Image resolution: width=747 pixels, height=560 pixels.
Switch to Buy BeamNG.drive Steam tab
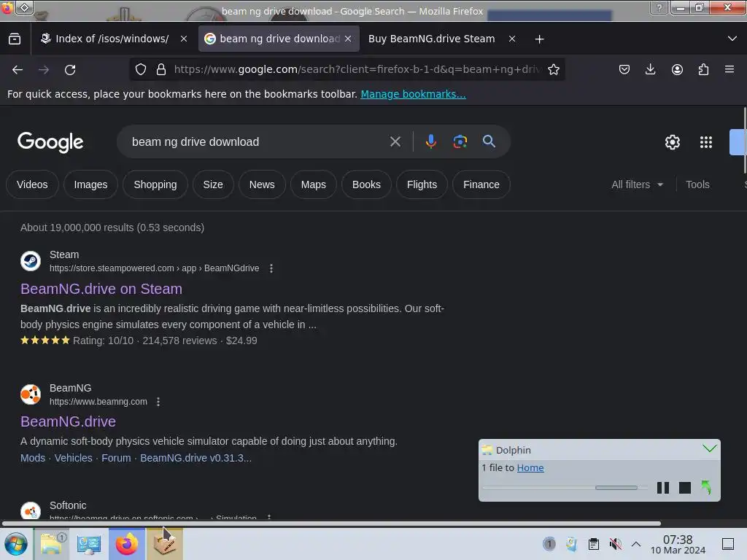[431, 39]
